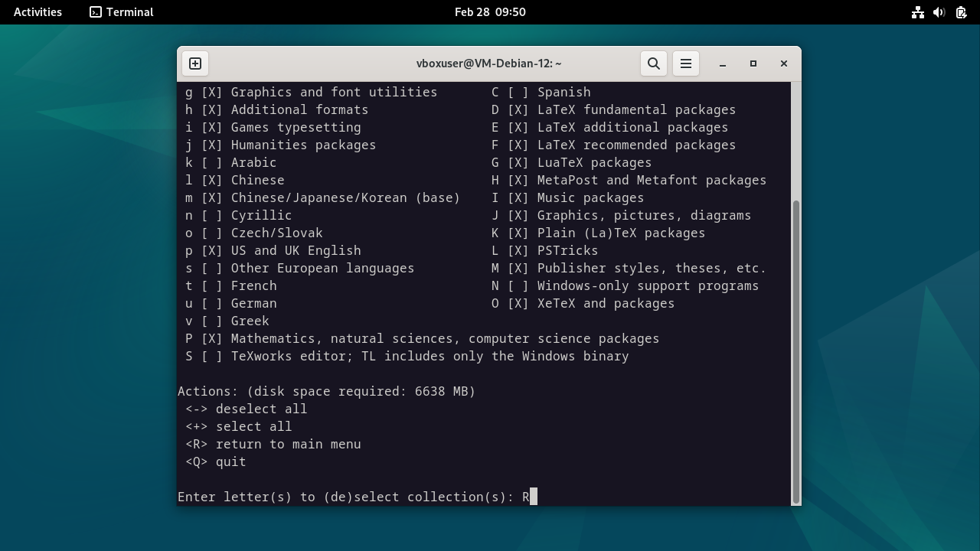Screen dimensions: 980x551
Task: Click the network status icon
Action: 918,12
